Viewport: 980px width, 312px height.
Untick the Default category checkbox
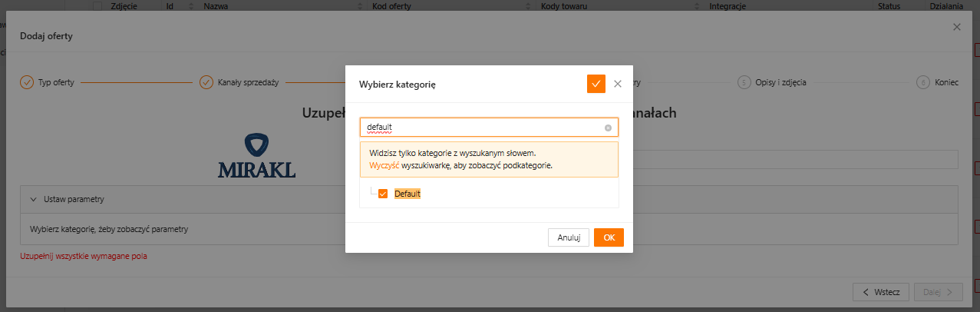(x=383, y=194)
